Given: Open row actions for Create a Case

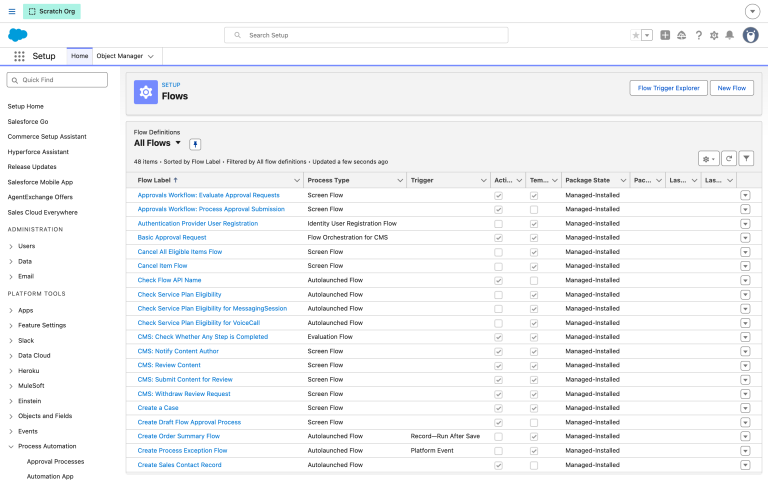Looking at the screenshot, I should [x=745, y=408].
